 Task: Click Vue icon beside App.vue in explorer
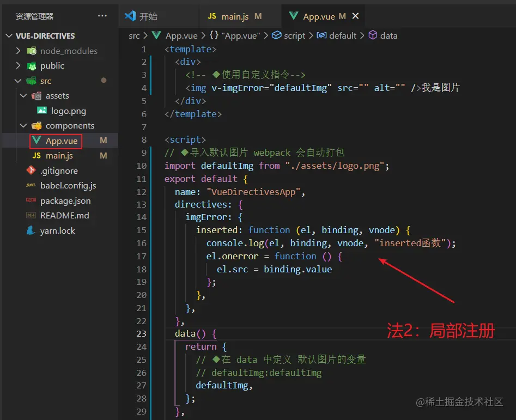coord(37,141)
